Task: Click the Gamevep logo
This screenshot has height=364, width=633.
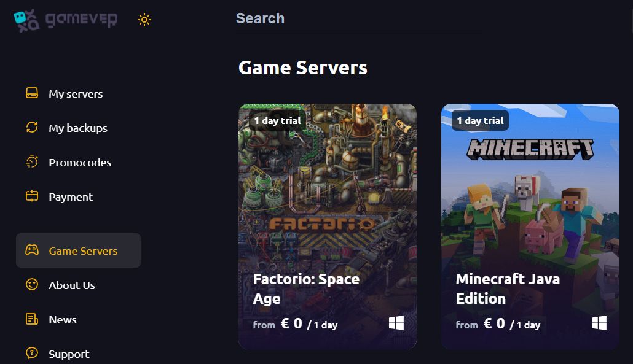Action: coord(65,20)
